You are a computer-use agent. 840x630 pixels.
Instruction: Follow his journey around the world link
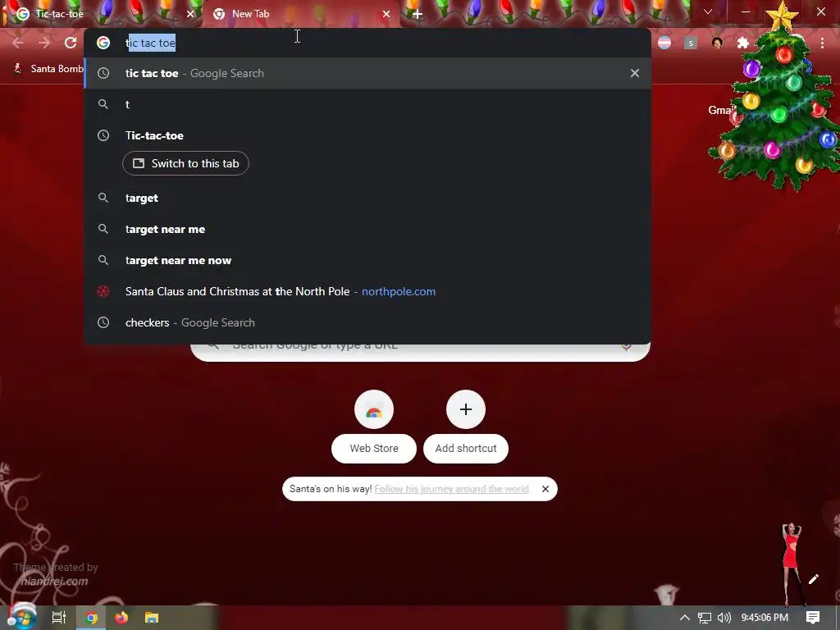point(452,489)
